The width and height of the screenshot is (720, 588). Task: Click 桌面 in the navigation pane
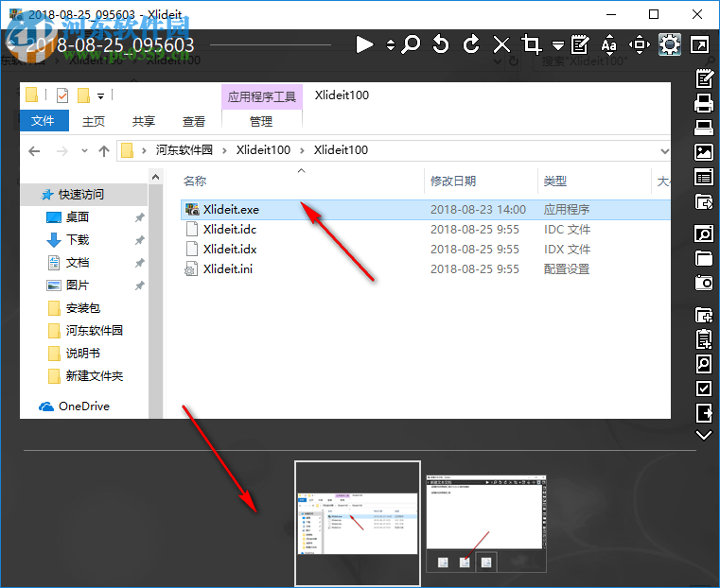point(78,216)
